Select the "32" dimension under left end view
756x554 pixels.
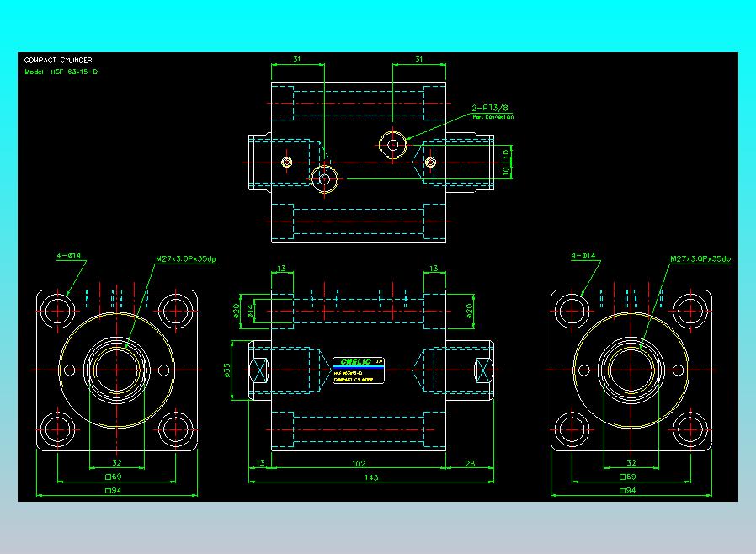(117, 463)
